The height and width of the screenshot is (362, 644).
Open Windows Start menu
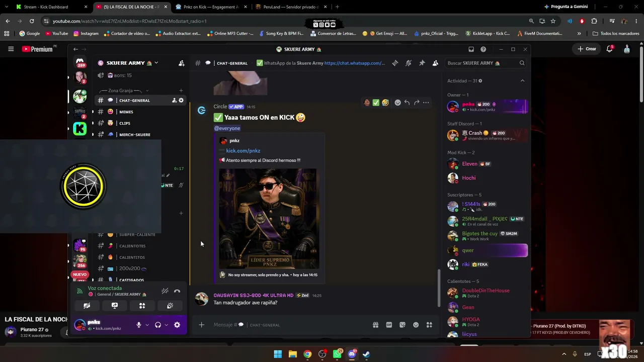tap(278, 354)
